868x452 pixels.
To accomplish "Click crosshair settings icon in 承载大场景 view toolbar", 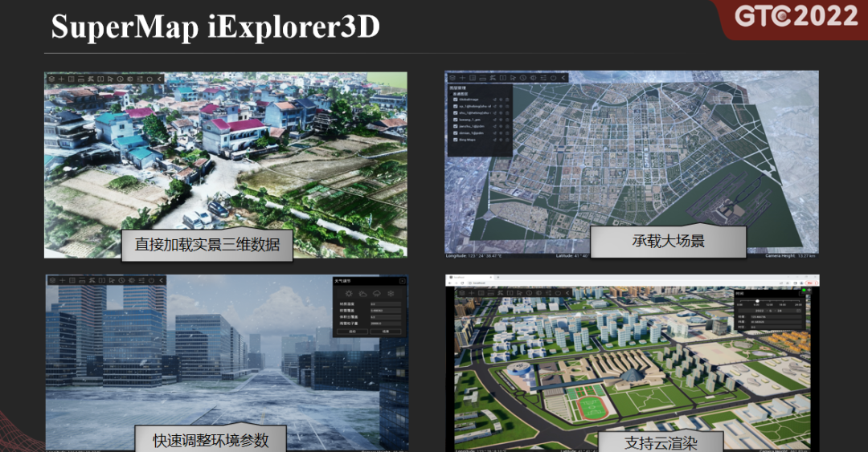I will click(x=533, y=78).
